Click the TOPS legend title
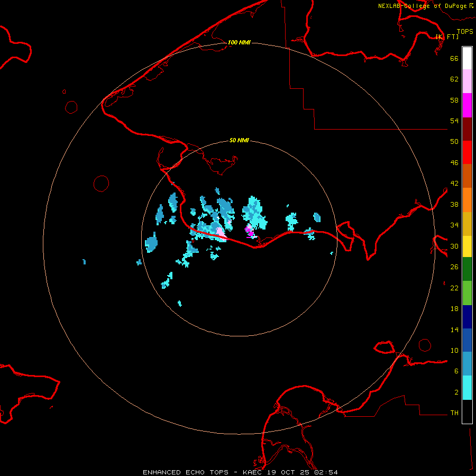Viewport: 476px width, 476px height. (465, 32)
